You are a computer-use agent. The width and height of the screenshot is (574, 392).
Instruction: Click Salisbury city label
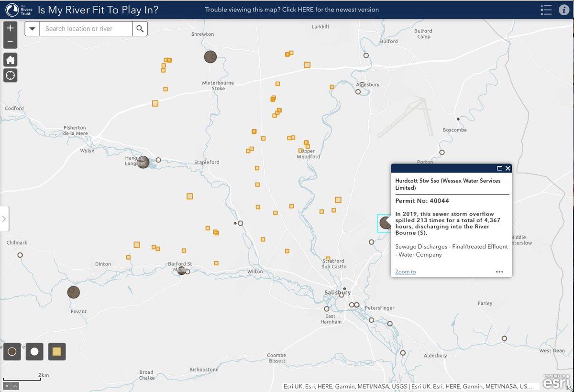coord(337,293)
